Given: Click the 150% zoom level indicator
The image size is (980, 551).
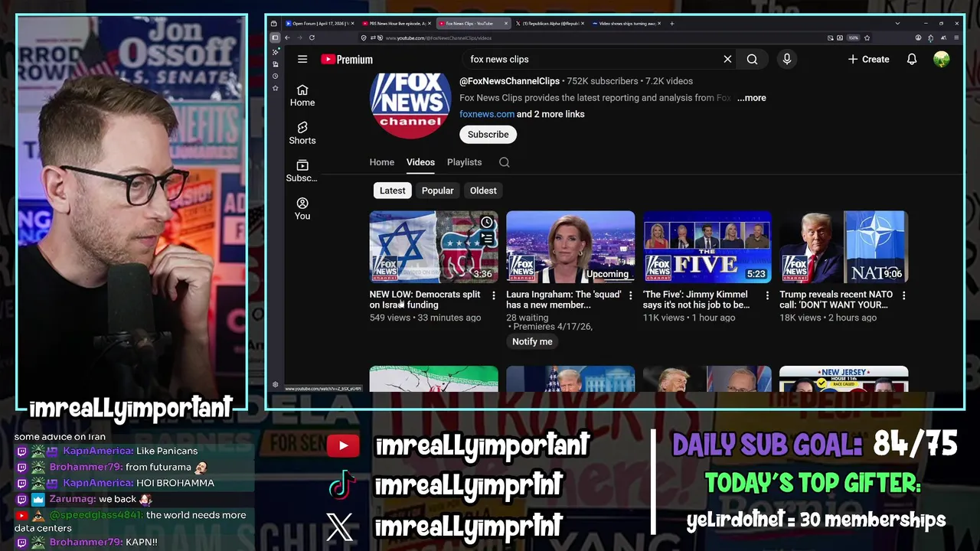Looking at the screenshot, I should 853,37.
